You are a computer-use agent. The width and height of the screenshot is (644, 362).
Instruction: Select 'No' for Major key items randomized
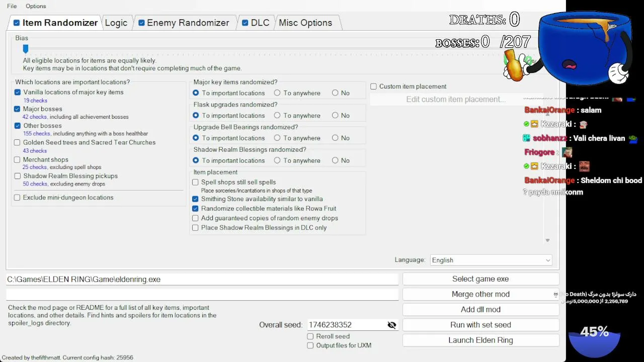335,93
